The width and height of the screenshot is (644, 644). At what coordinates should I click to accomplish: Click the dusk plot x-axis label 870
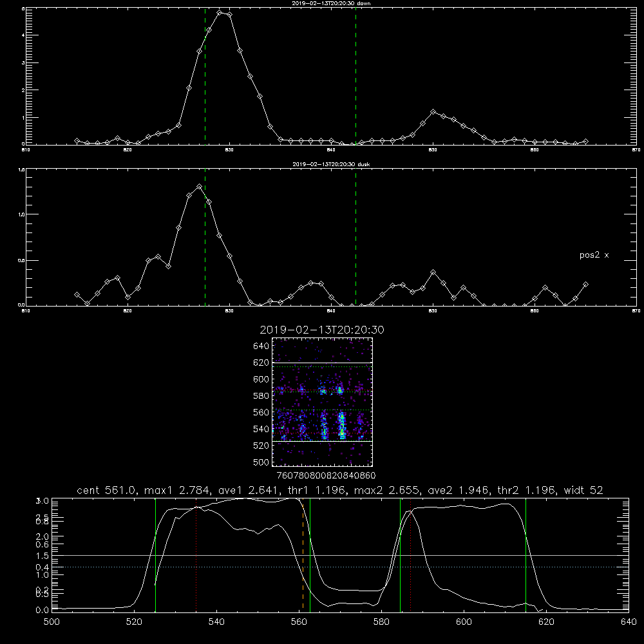coord(636,311)
